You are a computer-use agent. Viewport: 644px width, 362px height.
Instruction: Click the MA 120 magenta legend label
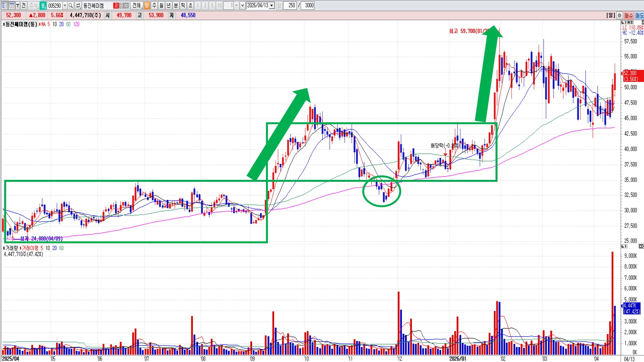[x=76, y=24]
